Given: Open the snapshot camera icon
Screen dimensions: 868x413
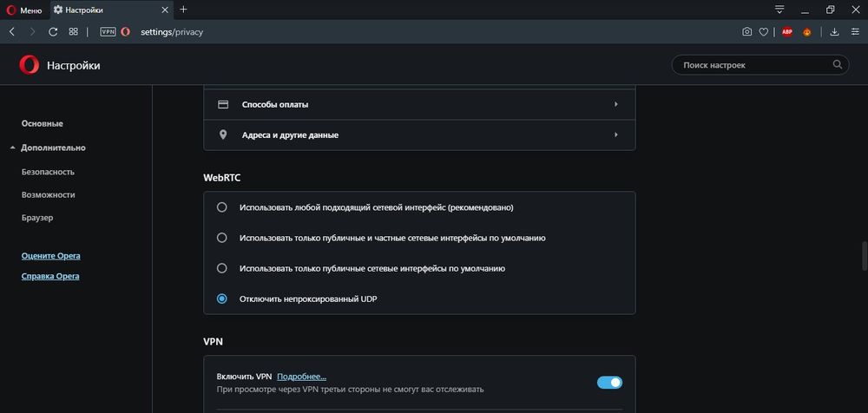Looking at the screenshot, I should [x=746, y=31].
